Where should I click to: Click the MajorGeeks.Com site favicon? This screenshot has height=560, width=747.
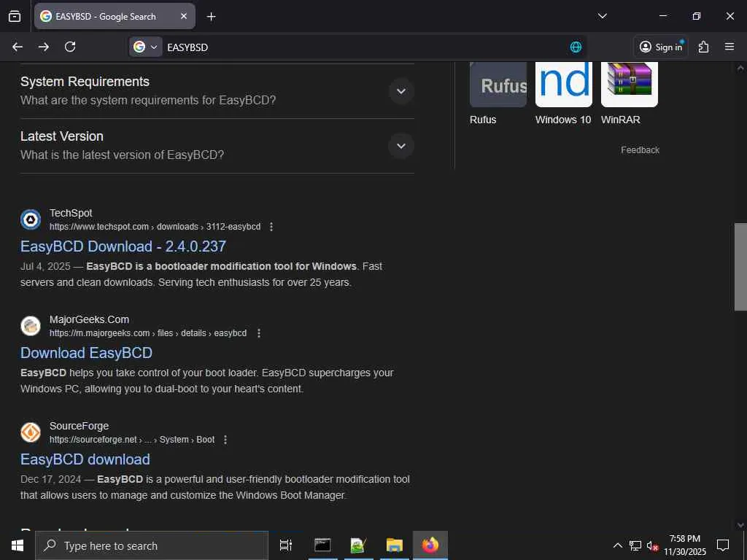31,326
